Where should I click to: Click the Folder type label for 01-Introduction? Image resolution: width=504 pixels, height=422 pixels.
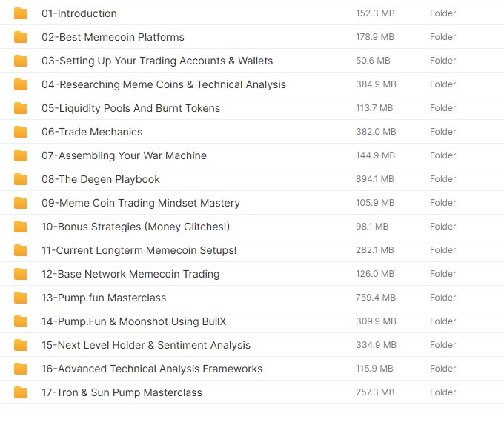click(442, 13)
